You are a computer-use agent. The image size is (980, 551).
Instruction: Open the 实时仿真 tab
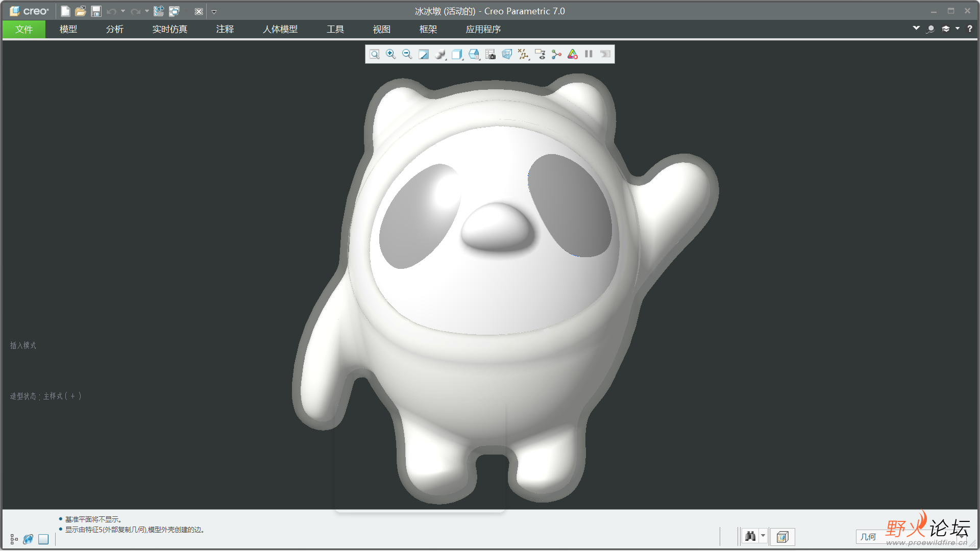click(x=170, y=29)
